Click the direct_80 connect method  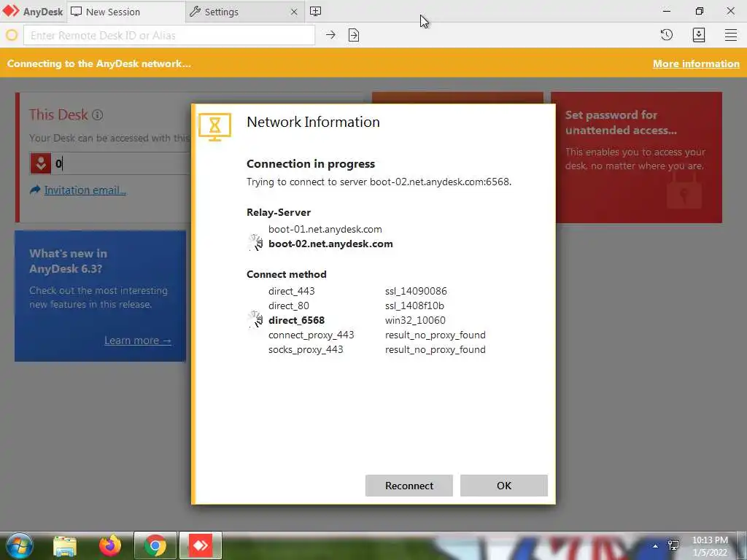point(289,306)
